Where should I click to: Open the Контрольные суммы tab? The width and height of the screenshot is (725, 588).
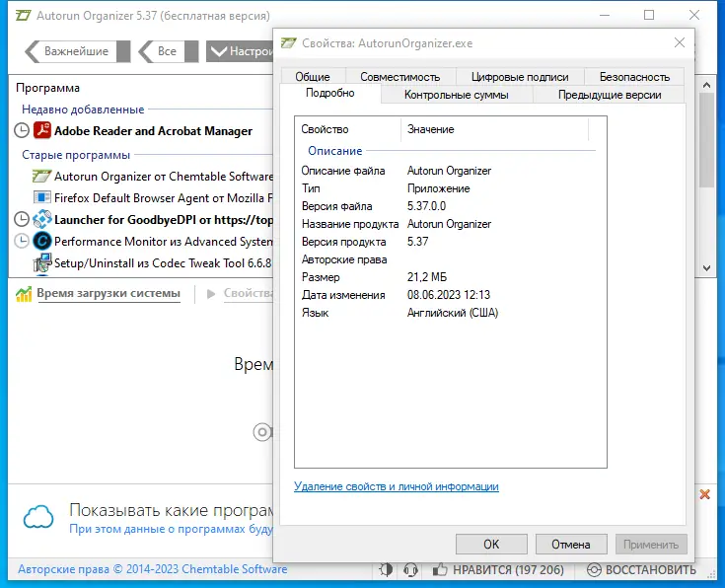457,95
